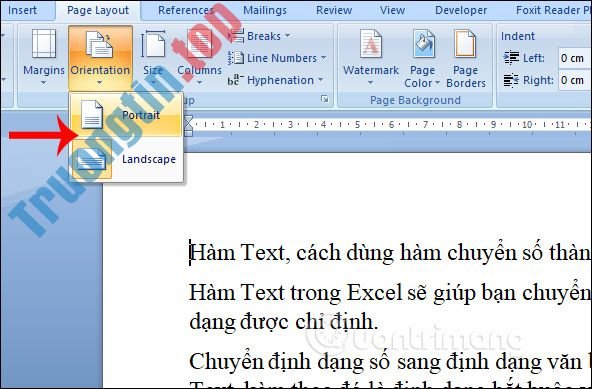
Task: Open the References tab
Action: [186, 10]
